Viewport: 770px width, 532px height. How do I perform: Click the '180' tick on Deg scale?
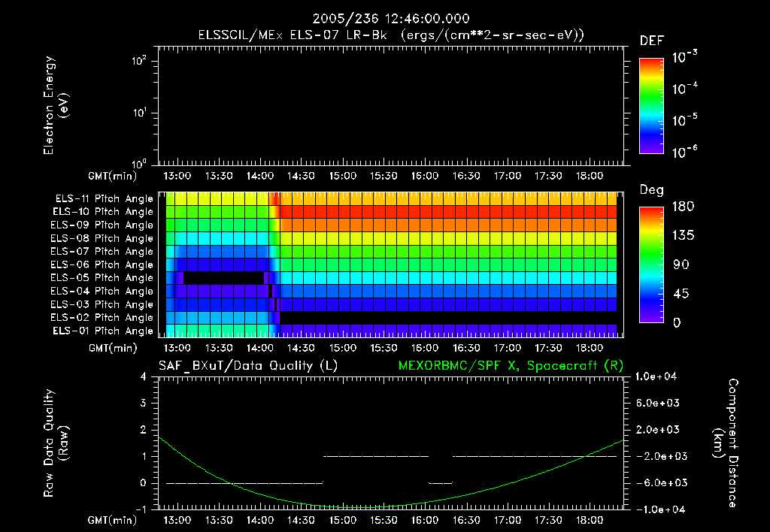(683, 207)
